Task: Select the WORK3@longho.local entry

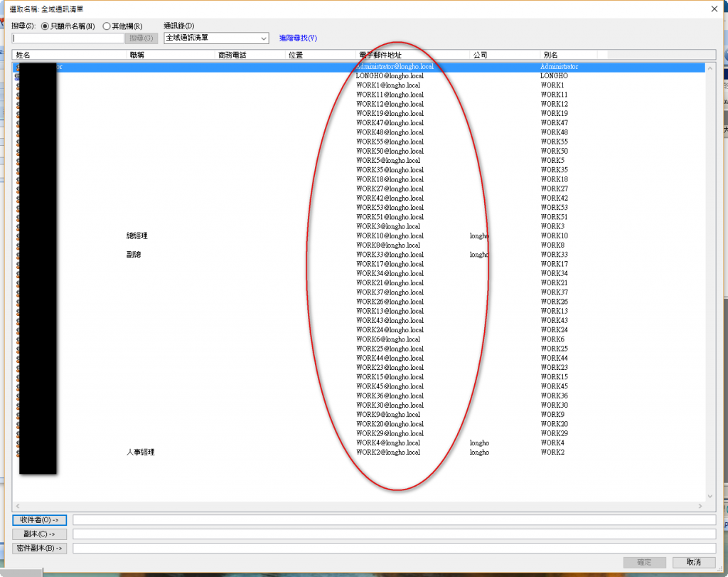Action: tap(388, 226)
